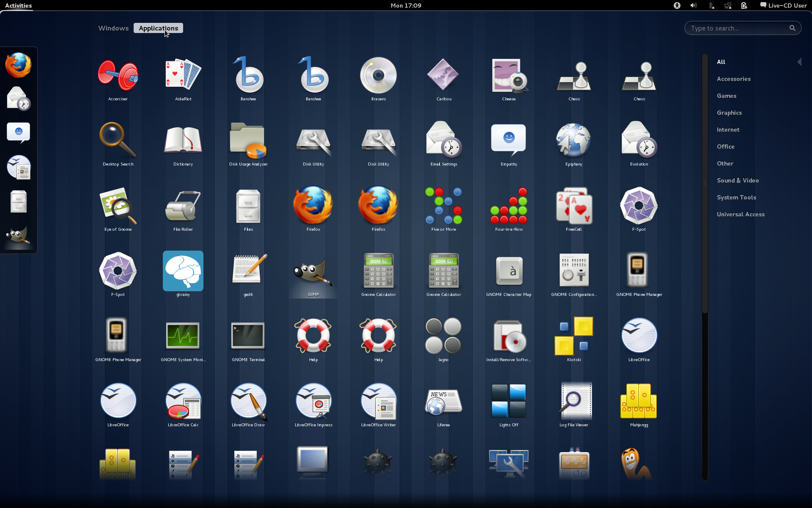Click Firefox in the left dash
Viewport: 812px width, 508px height.
[x=19, y=65]
